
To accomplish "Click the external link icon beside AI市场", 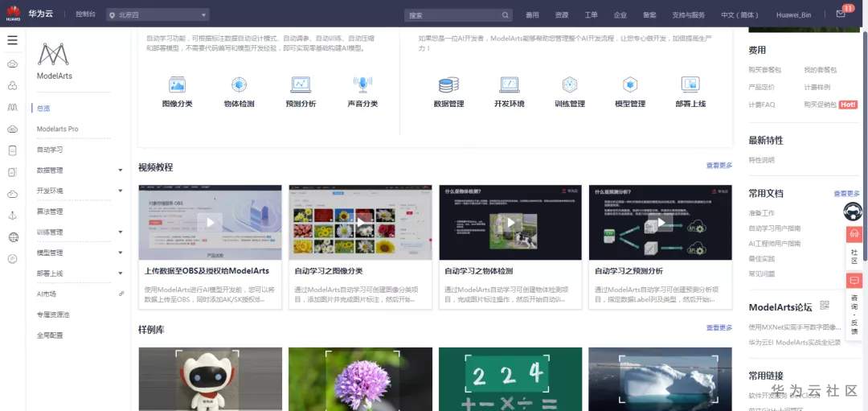I will pos(121,294).
